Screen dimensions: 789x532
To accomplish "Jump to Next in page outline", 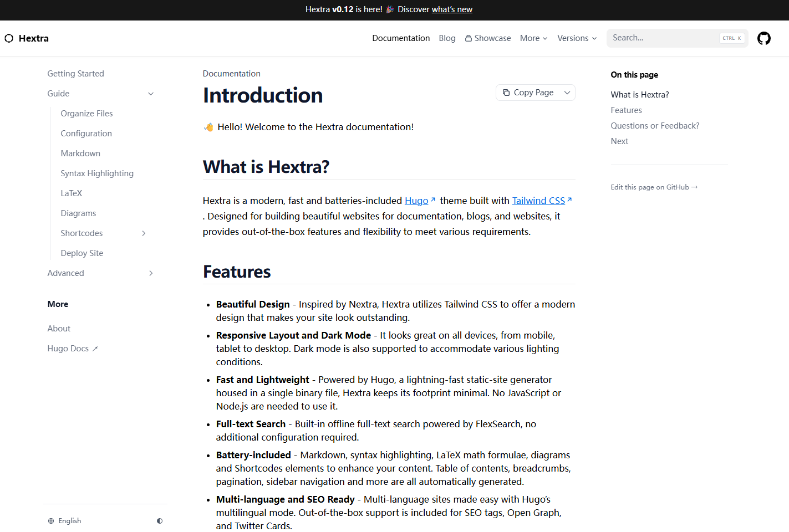I will coord(619,141).
